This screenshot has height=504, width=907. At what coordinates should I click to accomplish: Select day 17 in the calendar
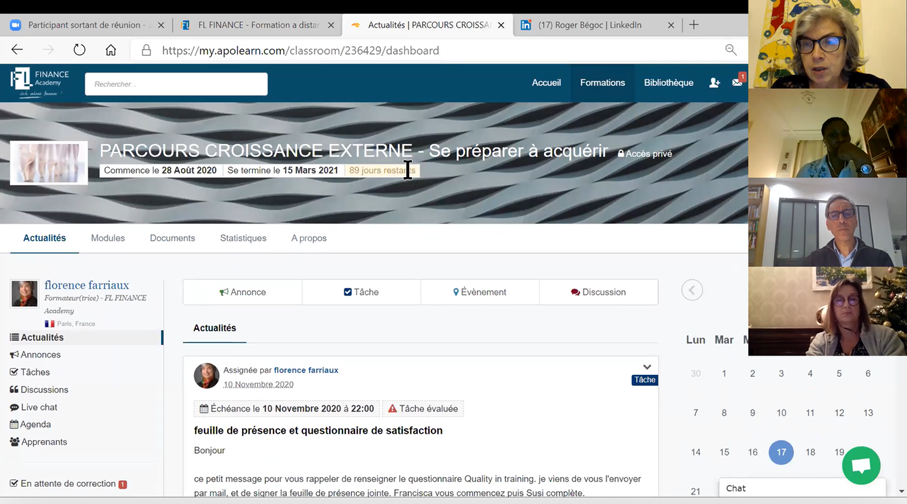(781, 452)
